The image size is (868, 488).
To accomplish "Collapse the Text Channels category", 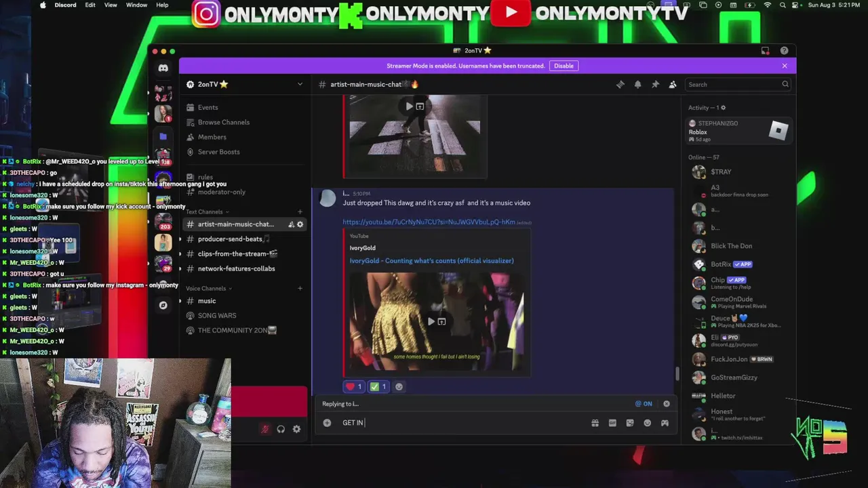I will tap(208, 212).
